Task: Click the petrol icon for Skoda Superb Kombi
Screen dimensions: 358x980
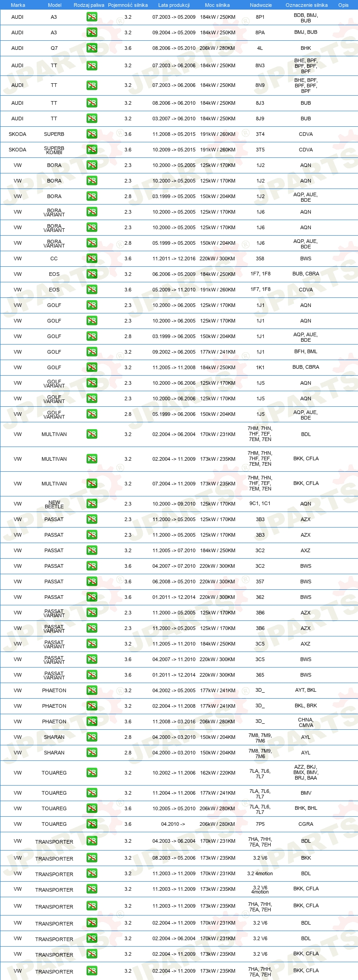Action: click(x=92, y=150)
